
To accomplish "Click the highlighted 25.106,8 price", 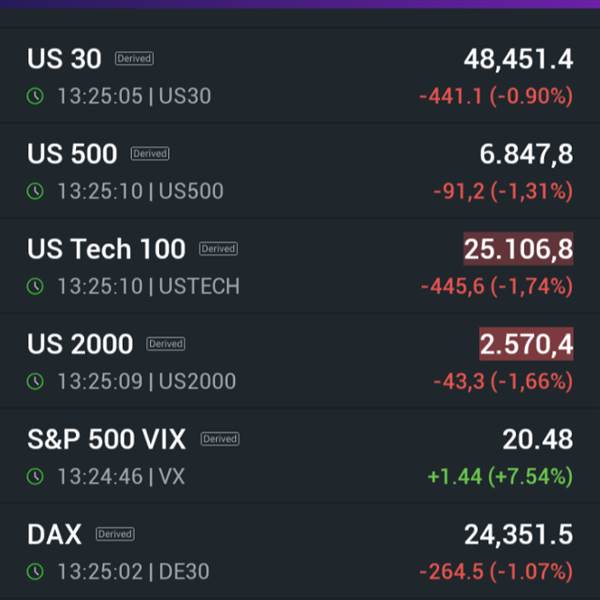I will pyautogui.click(x=518, y=249).
